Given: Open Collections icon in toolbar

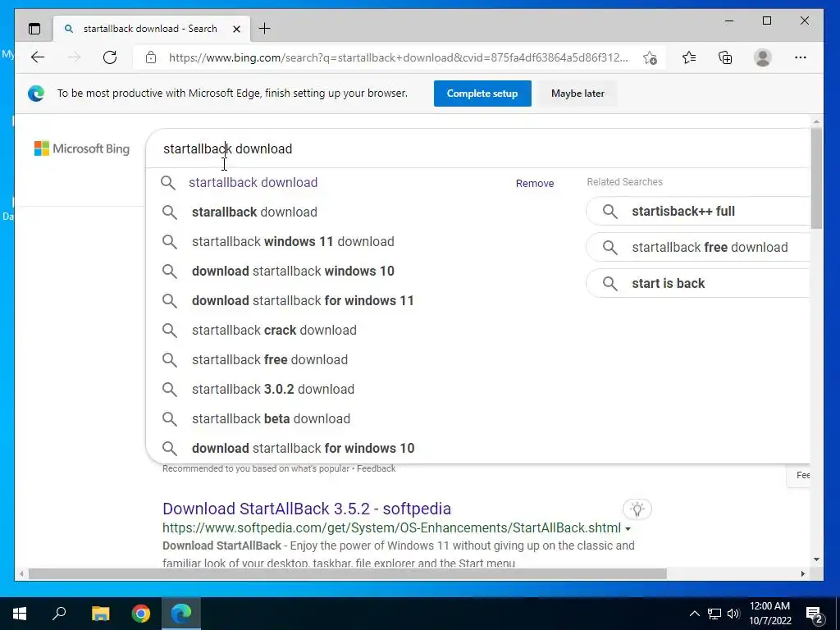Looking at the screenshot, I should (x=725, y=57).
